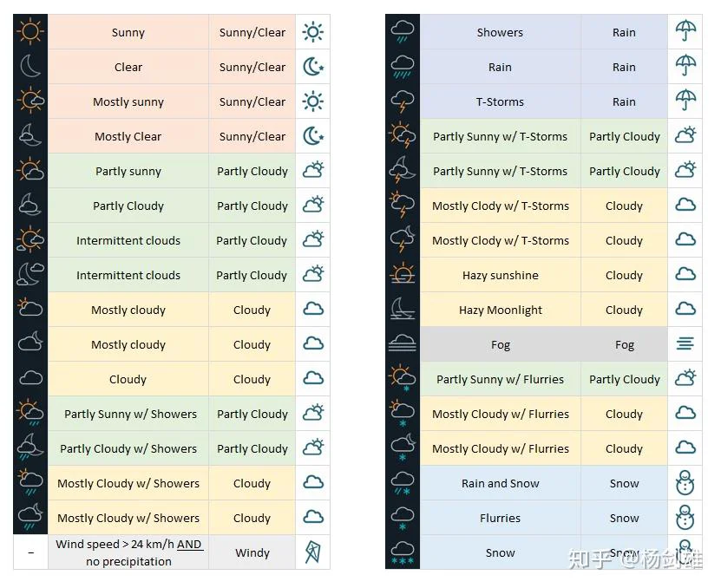Select the sun-cloud icon in the Partly Sunny w/ Flurries row

tap(685, 378)
